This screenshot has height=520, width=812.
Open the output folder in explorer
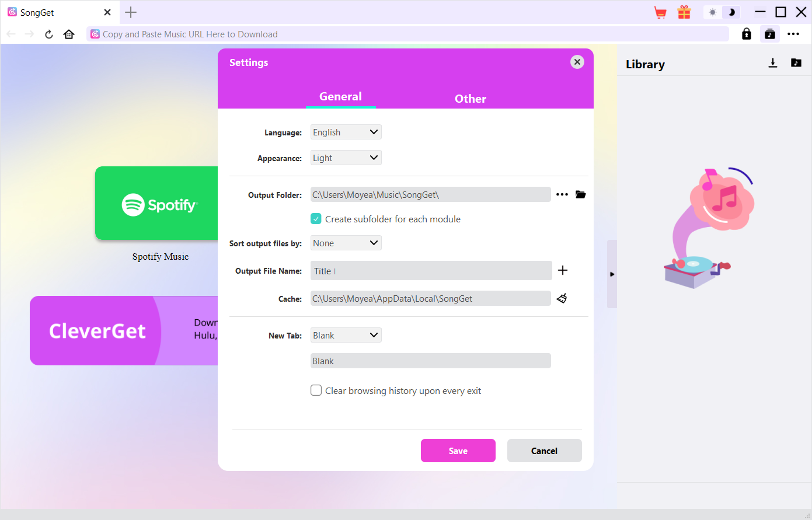point(580,194)
